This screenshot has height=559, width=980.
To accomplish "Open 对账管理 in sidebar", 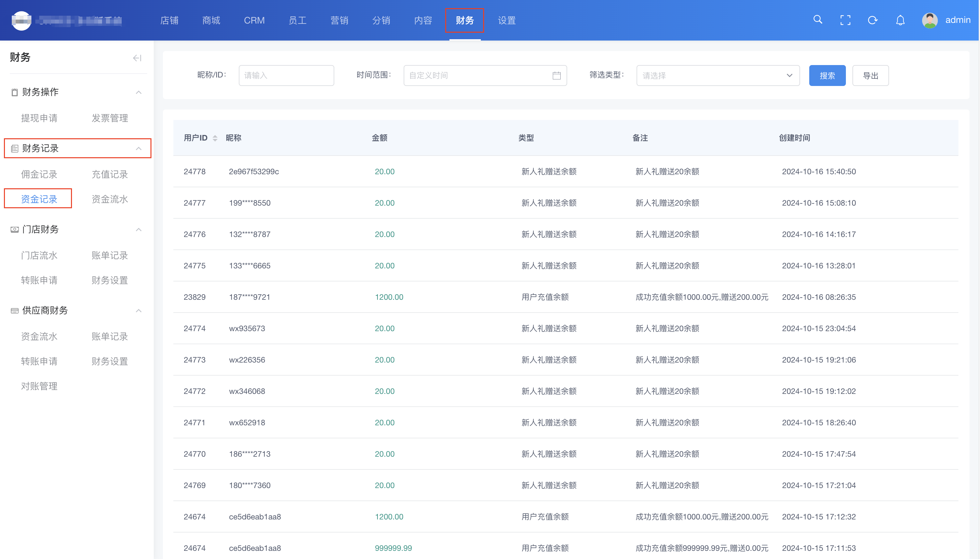I will (39, 386).
